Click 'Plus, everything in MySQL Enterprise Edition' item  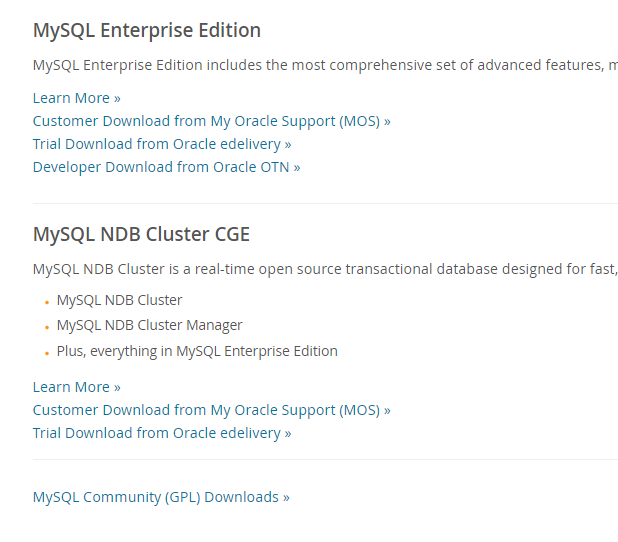pyautogui.click(x=197, y=351)
